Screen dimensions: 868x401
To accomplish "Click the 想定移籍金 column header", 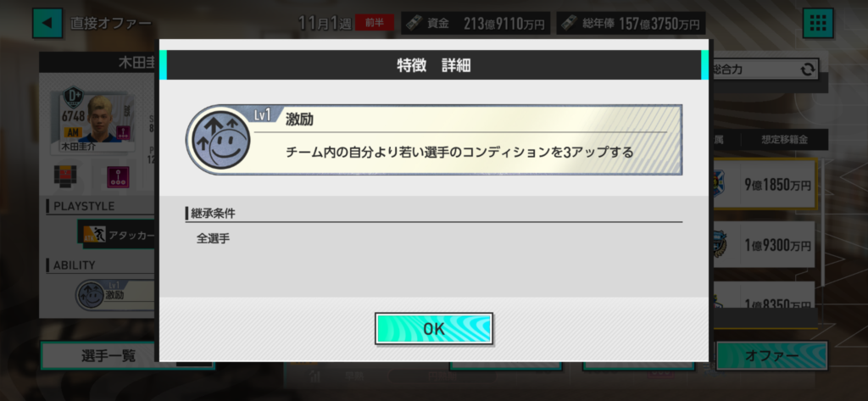I will [784, 140].
